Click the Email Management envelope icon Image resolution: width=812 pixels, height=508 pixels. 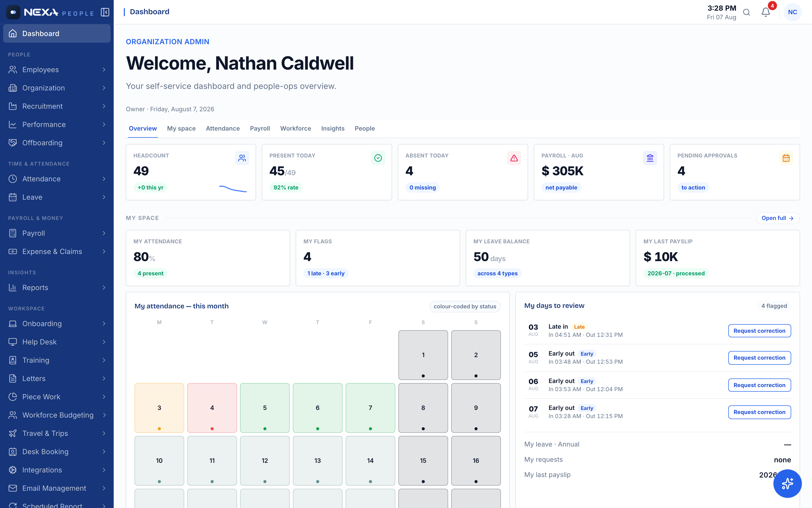tap(13, 488)
